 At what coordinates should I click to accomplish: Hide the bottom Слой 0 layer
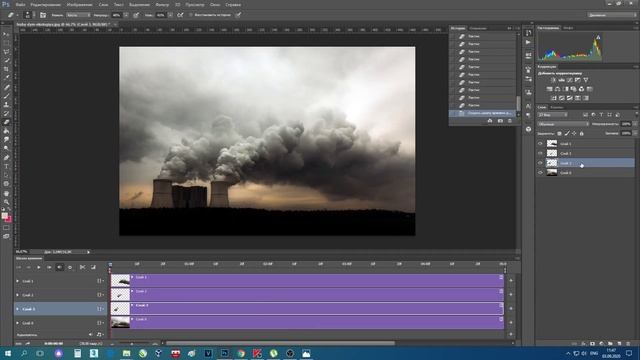pyautogui.click(x=540, y=173)
